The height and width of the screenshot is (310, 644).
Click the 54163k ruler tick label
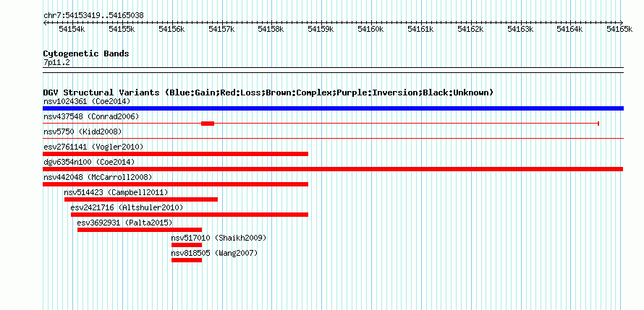[x=521, y=29]
